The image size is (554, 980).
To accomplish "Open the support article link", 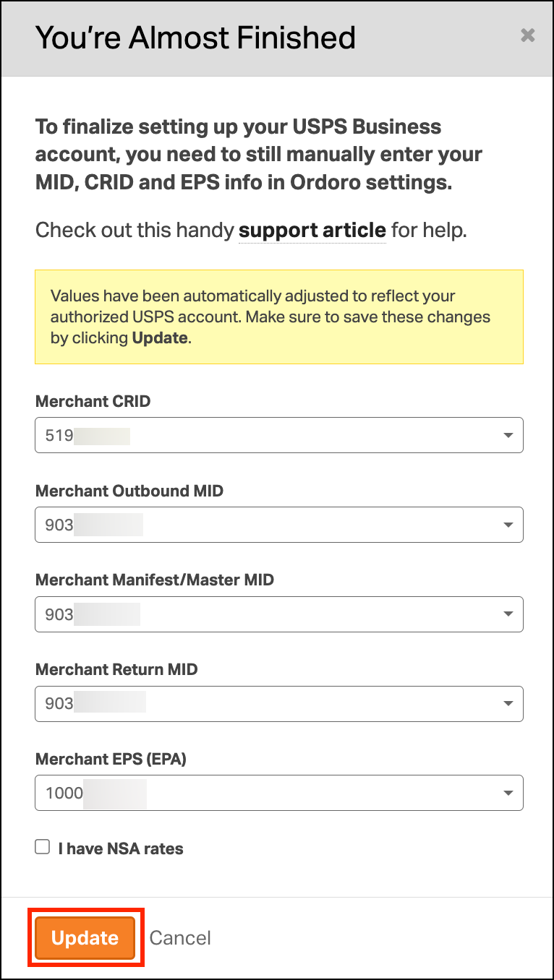I will 312,231.
